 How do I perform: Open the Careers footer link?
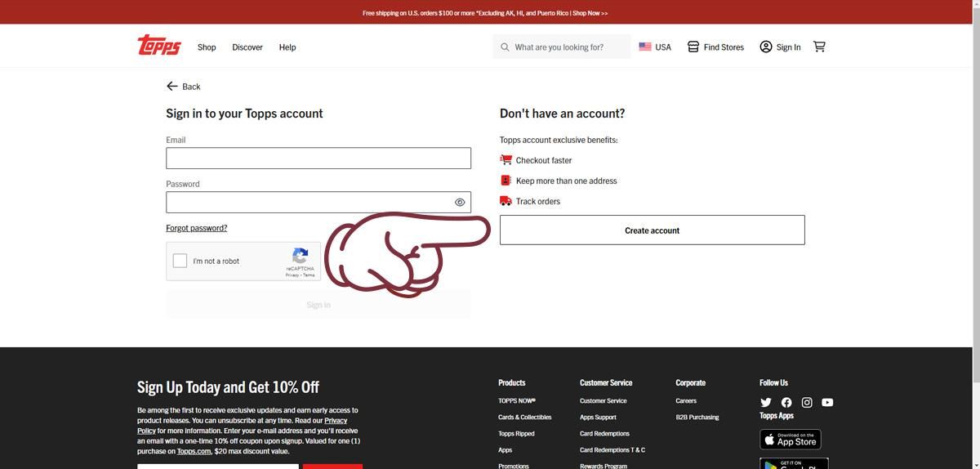686,401
